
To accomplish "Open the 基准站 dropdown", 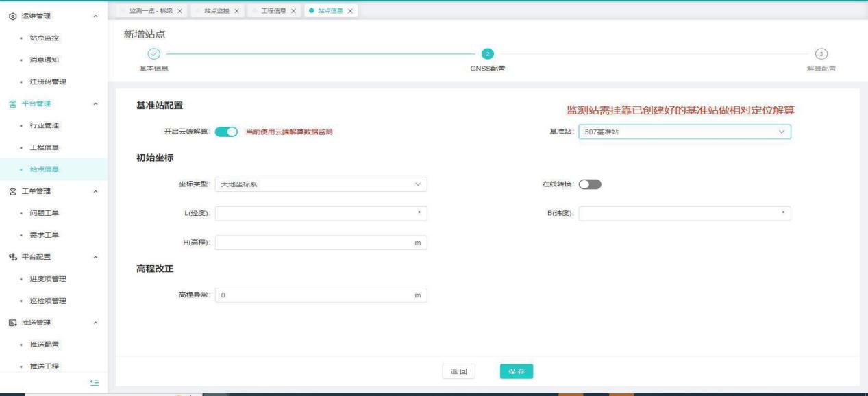I will coord(684,132).
